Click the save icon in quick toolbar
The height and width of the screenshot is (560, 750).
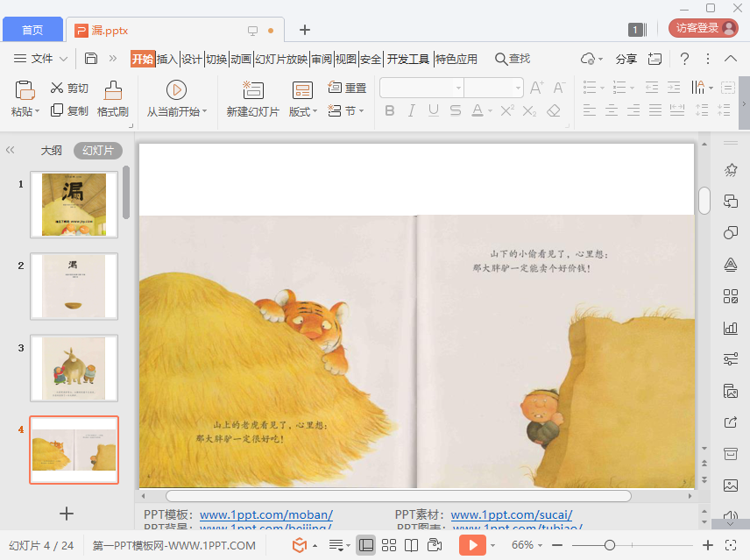[x=91, y=59]
